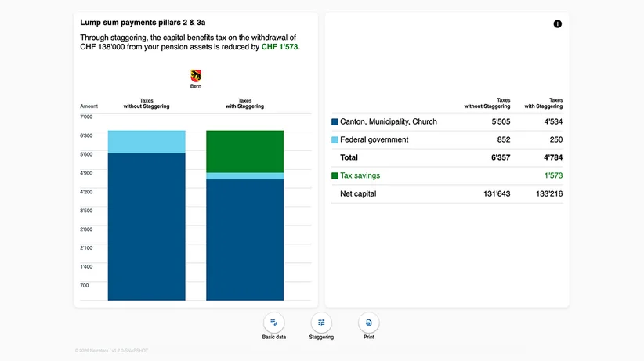This screenshot has height=361, width=644.
Task: Open the Basic data editor icon
Action: [274, 323]
